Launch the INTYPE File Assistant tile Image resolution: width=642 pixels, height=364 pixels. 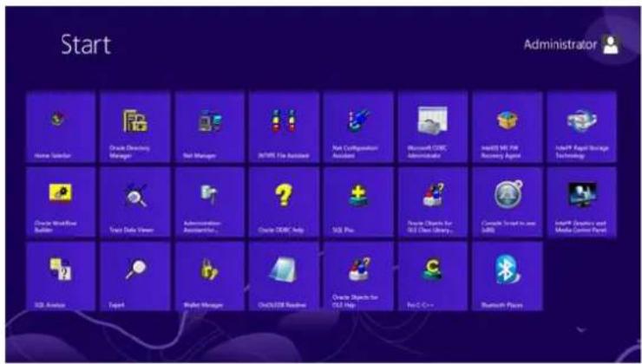285,127
